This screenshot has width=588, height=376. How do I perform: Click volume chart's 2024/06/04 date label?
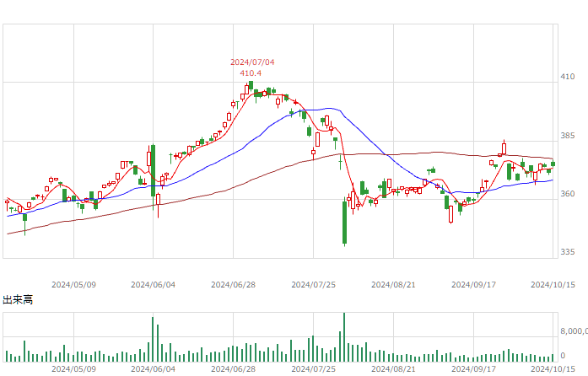pos(153,369)
